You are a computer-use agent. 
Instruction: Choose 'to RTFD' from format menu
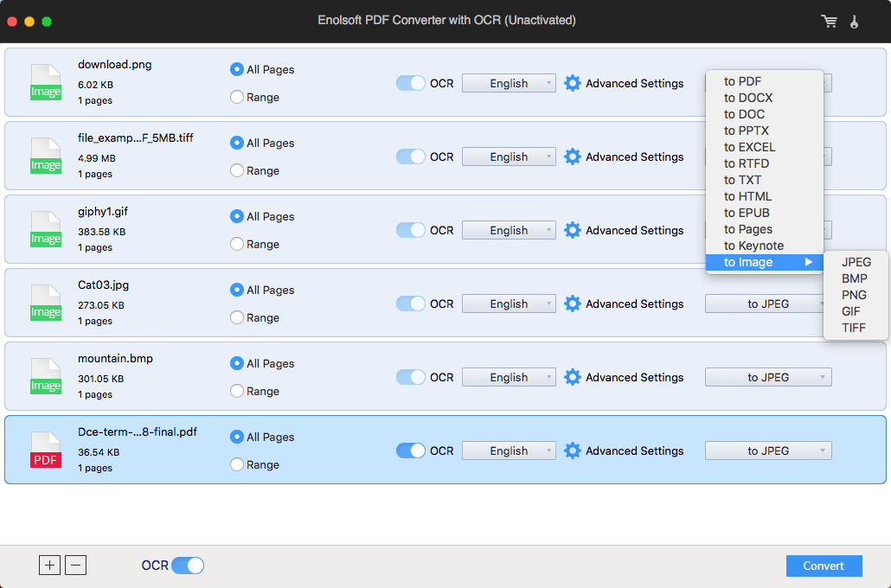point(765,163)
